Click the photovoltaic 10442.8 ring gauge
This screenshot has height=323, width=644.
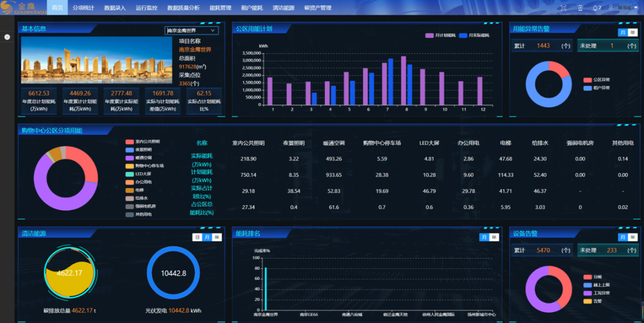(173, 273)
